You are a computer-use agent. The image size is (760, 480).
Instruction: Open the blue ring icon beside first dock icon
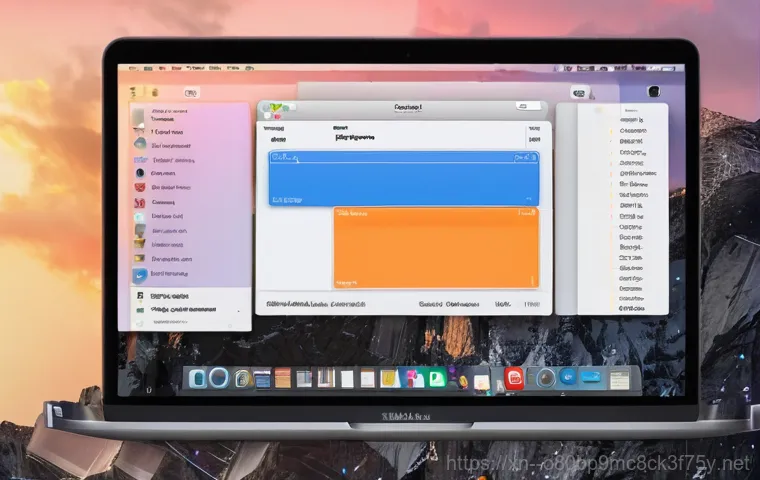tap(219, 378)
